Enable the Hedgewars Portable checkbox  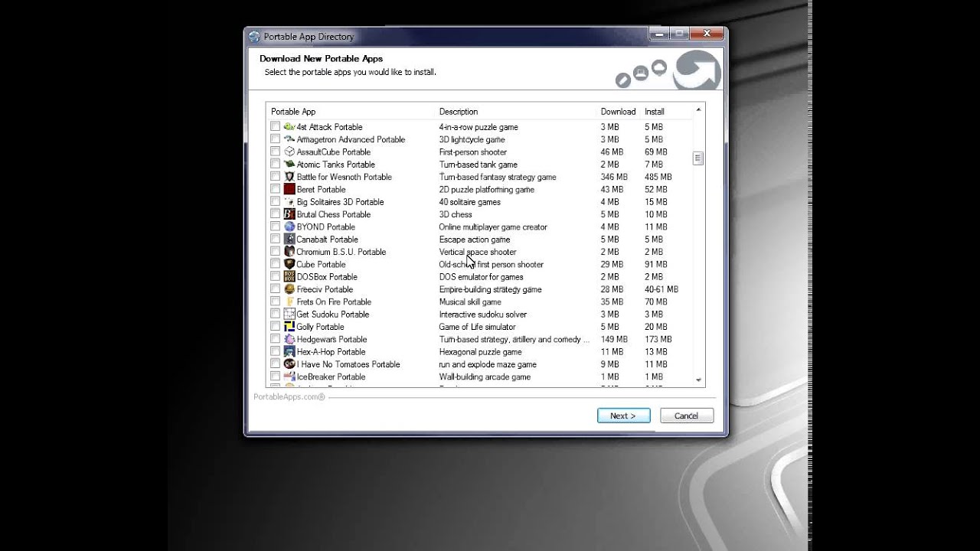tap(275, 339)
